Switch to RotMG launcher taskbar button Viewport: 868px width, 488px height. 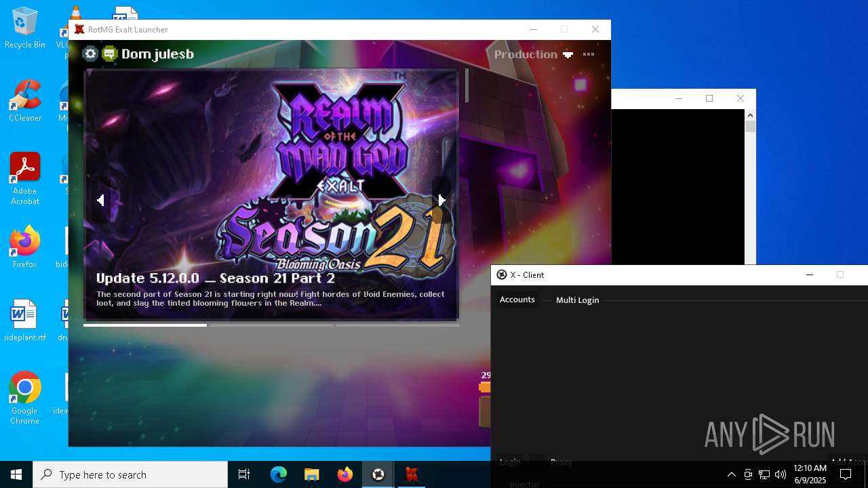(412, 474)
